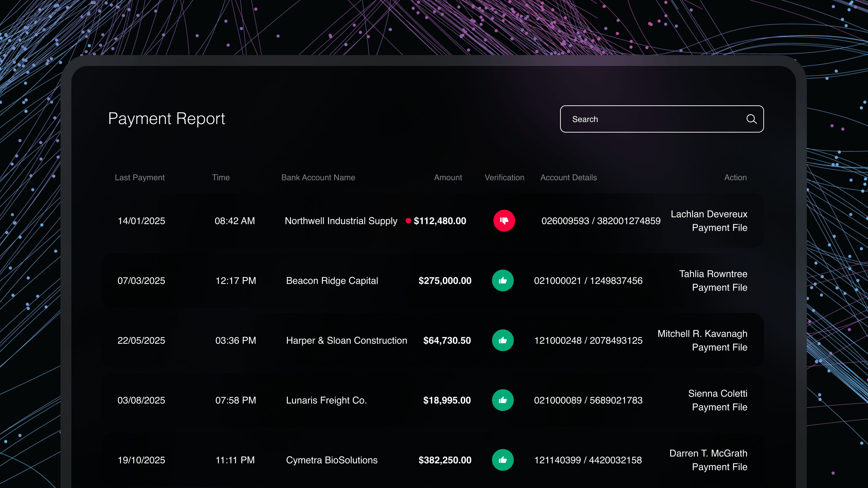
Task: Select date 03/08/2025
Action: [x=141, y=400]
